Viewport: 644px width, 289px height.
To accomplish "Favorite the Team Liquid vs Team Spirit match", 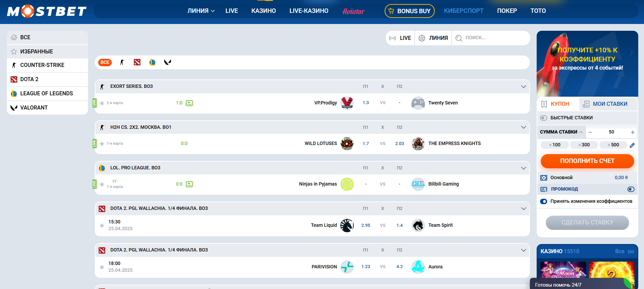I will point(102,225).
